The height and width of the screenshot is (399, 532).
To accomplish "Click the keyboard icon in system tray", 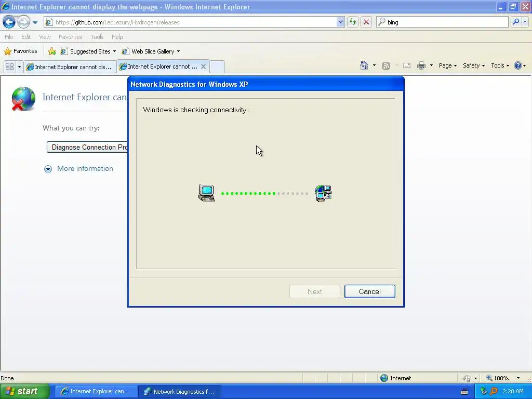I will [x=464, y=392].
